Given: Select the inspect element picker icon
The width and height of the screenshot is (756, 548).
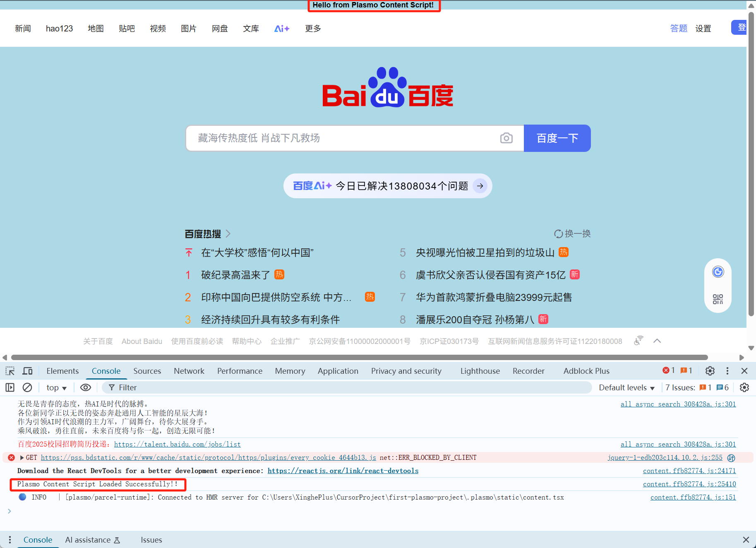Looking at the screenshot, I should coord(10,371).
